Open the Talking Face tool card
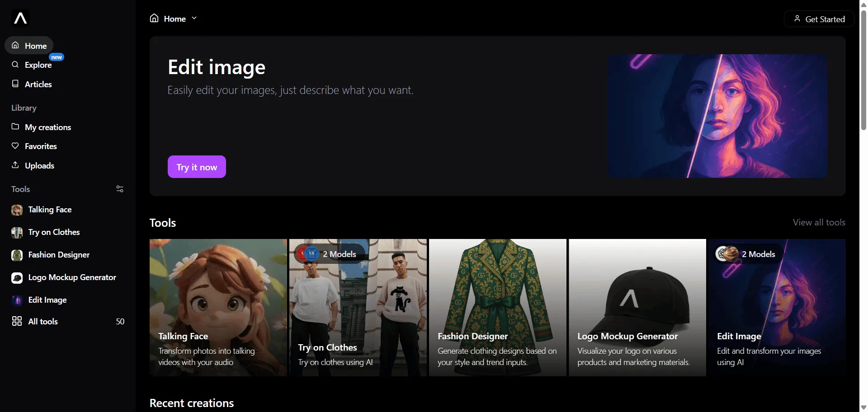The height and width of the screenshot is (412, 868). point(218,307)
